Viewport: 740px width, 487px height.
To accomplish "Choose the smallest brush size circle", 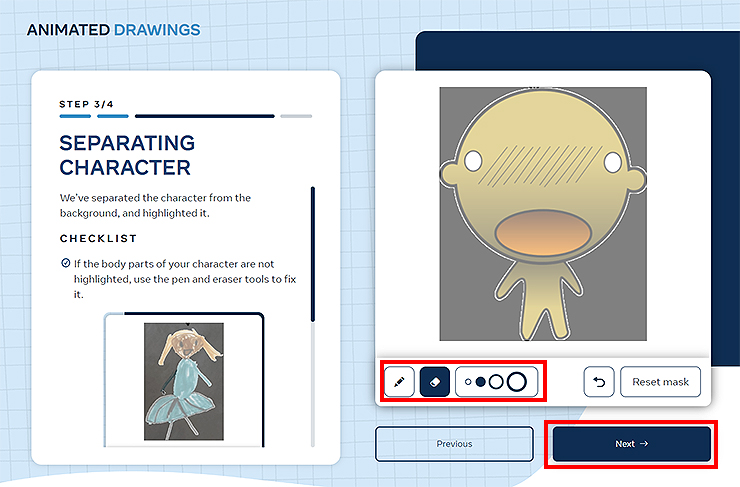I will pyautogui.click(x=468, y=382).
